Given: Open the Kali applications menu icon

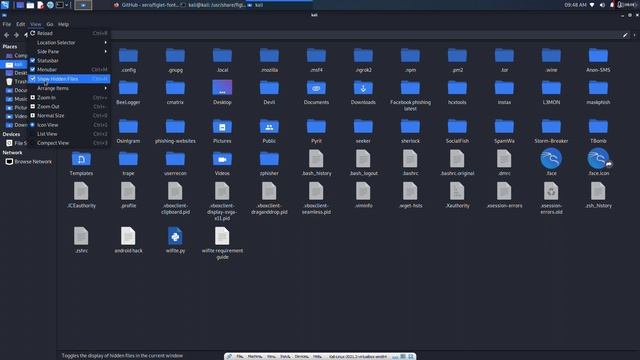Looking at the screenshot, I should 5,5.
